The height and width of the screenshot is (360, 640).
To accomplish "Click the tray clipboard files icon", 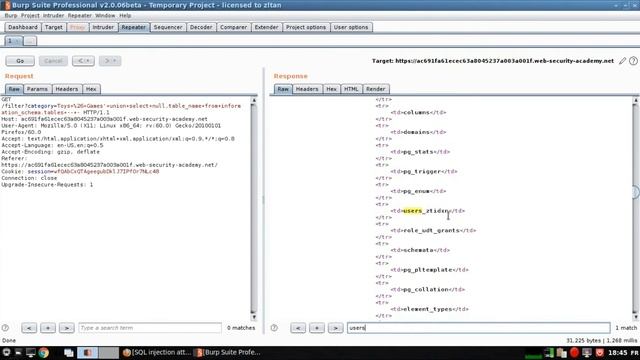I will click(x=562, y=353).
